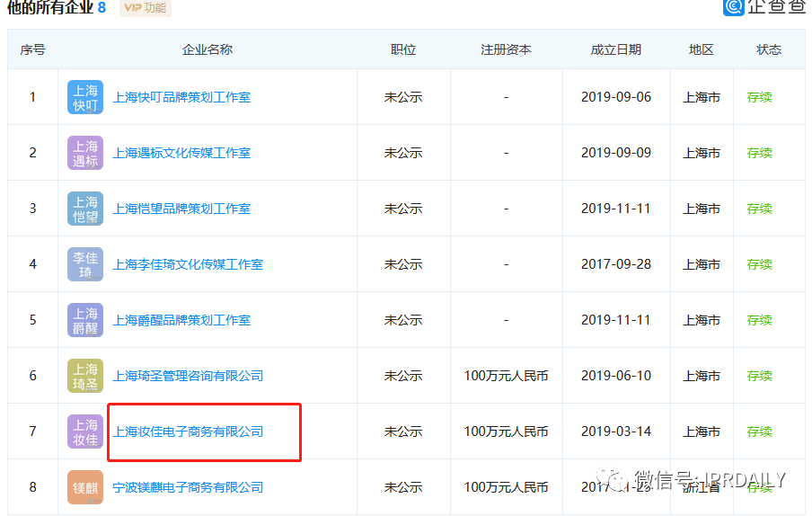The image size is (812, 516).
Task: Click the 序号 column header
Action: click(x=32, y=49)
